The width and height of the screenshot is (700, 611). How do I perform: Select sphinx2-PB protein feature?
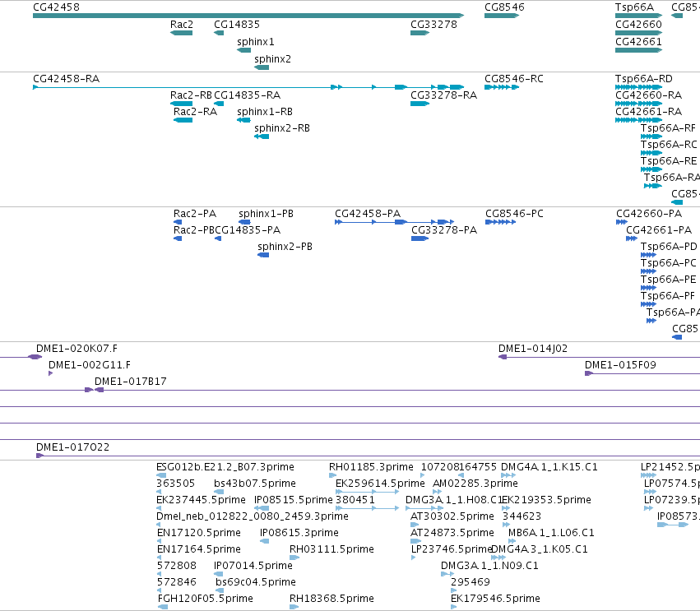[263, 255]
